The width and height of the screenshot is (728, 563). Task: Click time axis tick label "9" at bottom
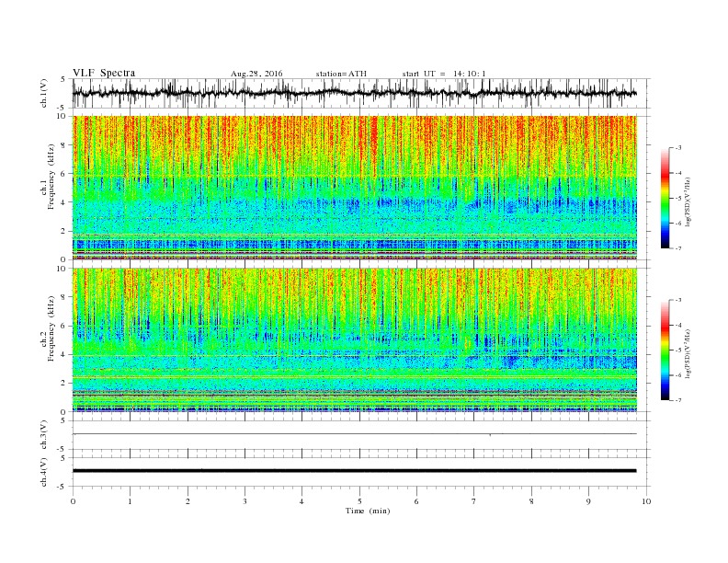[x=588, y=501]
